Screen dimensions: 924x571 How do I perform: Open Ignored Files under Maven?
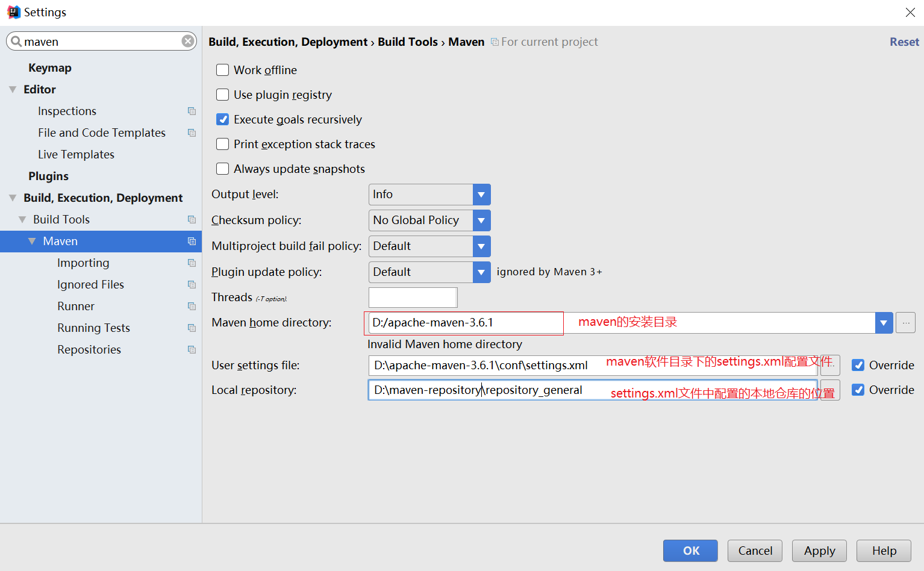90,284
